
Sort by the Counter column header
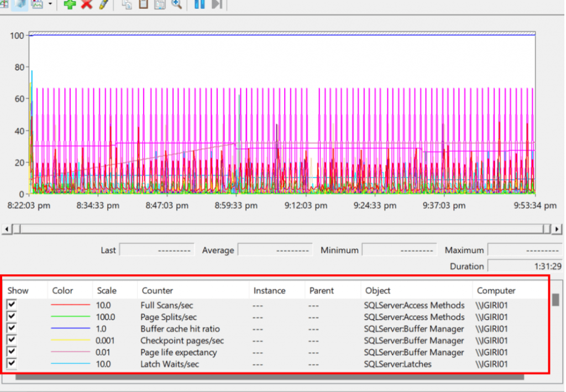pos(158,290)
